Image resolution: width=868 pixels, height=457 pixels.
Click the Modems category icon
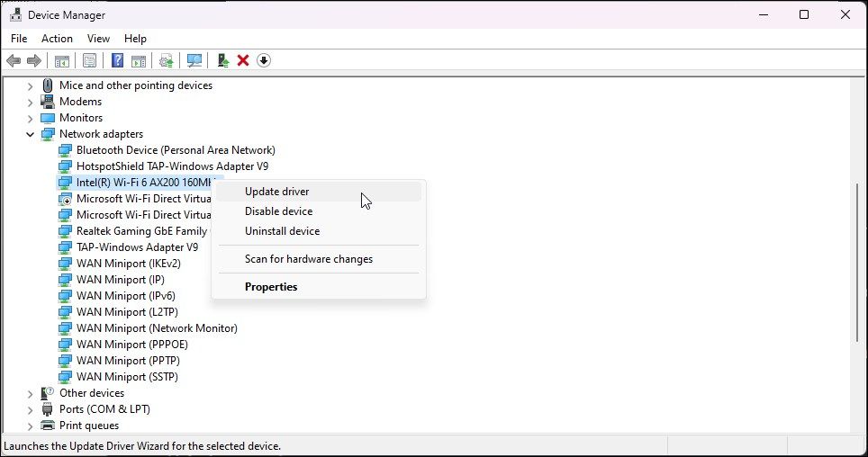48,102
